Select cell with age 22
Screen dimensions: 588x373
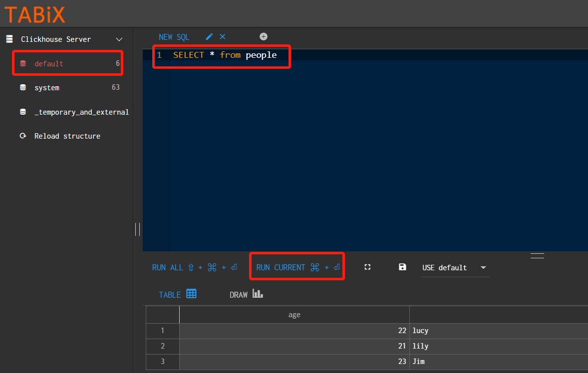click(294, 331)
